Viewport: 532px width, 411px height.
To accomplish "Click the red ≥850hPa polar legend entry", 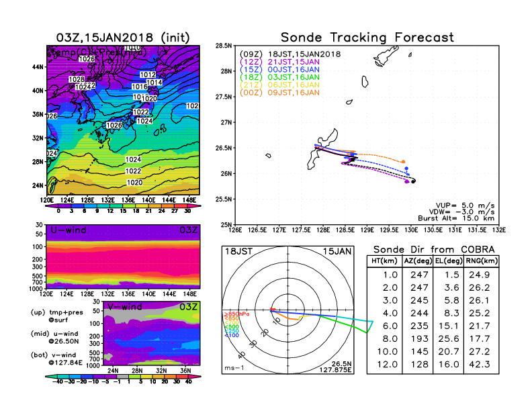I will [236, 314].
